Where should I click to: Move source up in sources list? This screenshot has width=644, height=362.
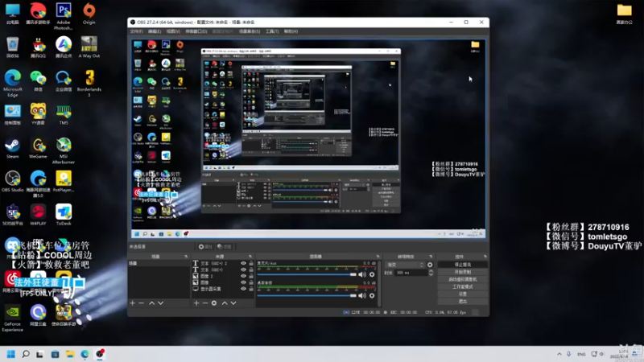click(225, 303)
